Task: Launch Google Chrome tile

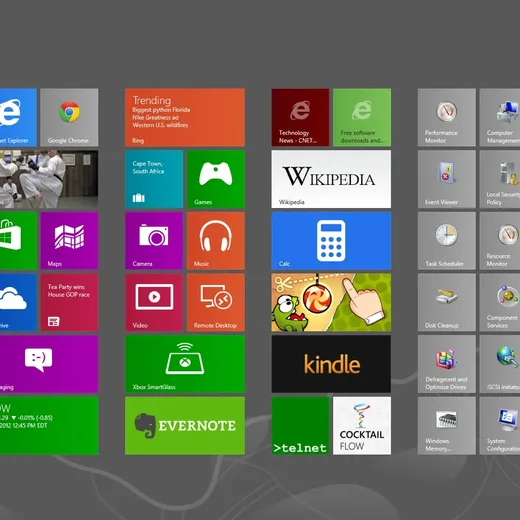Action: [69, 117]
